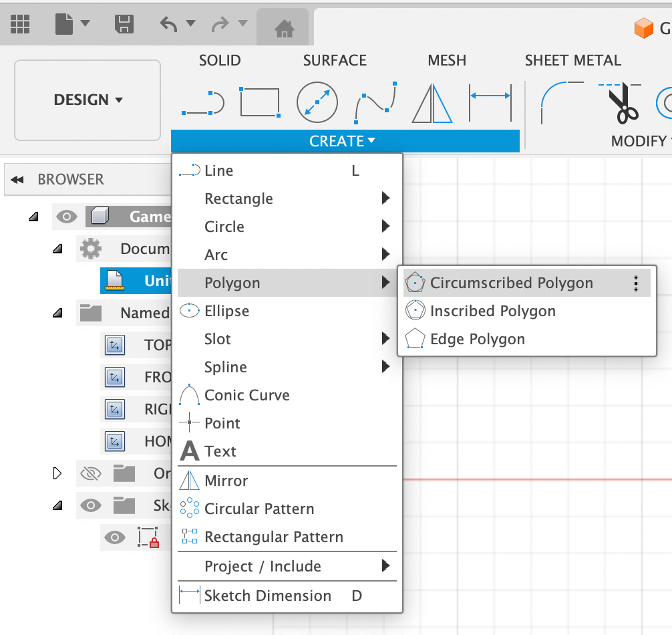This screenshot has height=635, width=672.
Task: Open the DESIGN workspace dropdown
Action: click(x=88, y=100)
